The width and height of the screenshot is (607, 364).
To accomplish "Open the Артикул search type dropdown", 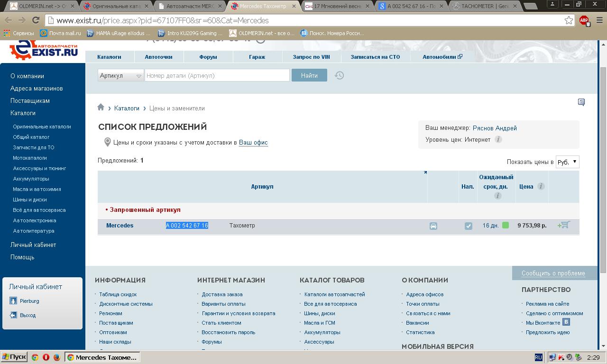I will [x=121, y=75].
